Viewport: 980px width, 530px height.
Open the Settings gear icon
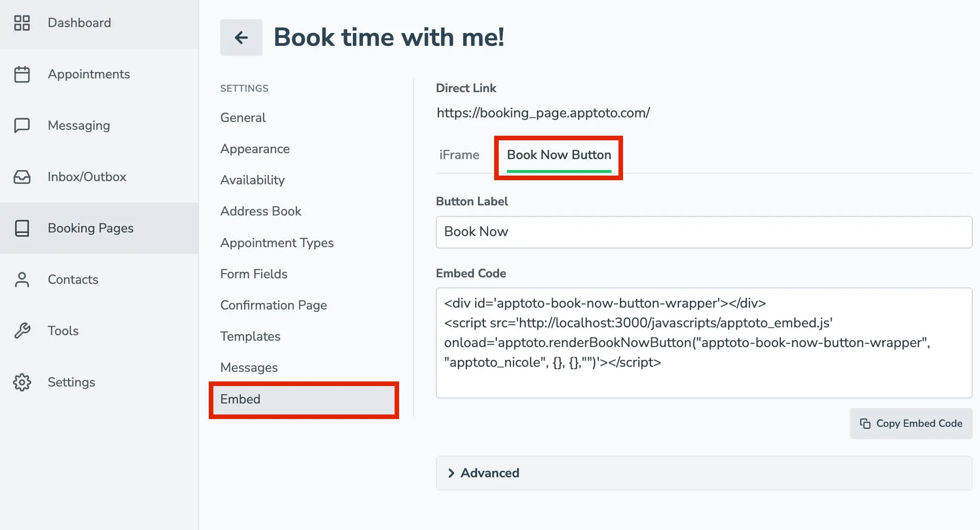pyautogui.click(x=22, y=382)
